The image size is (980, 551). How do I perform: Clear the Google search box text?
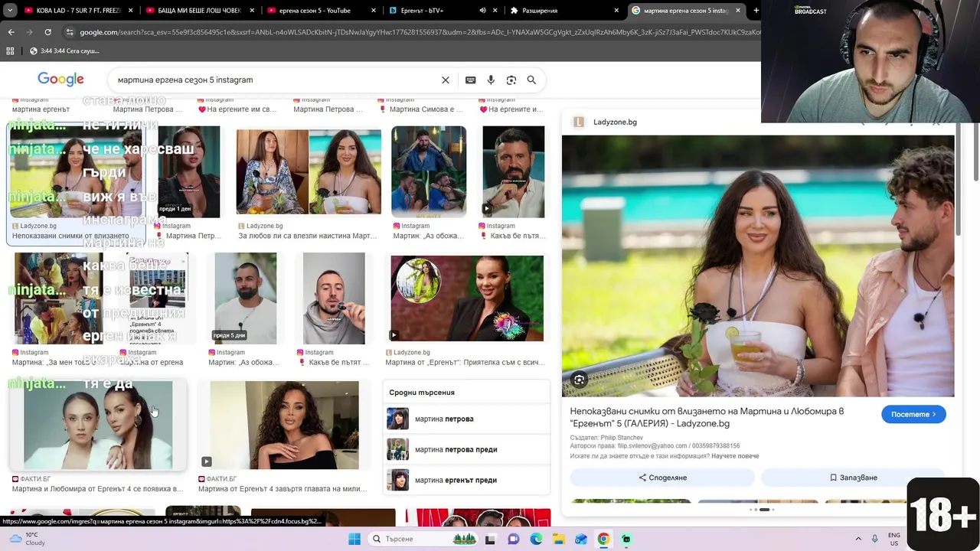(446, 80)
